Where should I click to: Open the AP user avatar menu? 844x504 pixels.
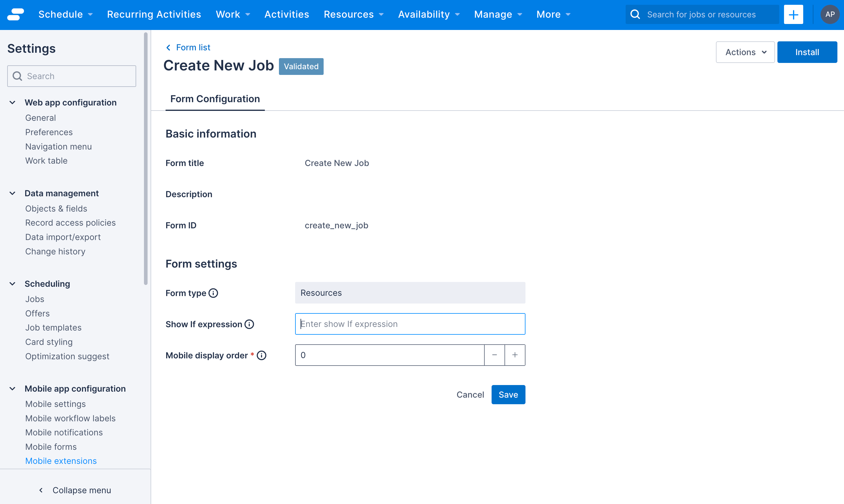tap(830, 14)
